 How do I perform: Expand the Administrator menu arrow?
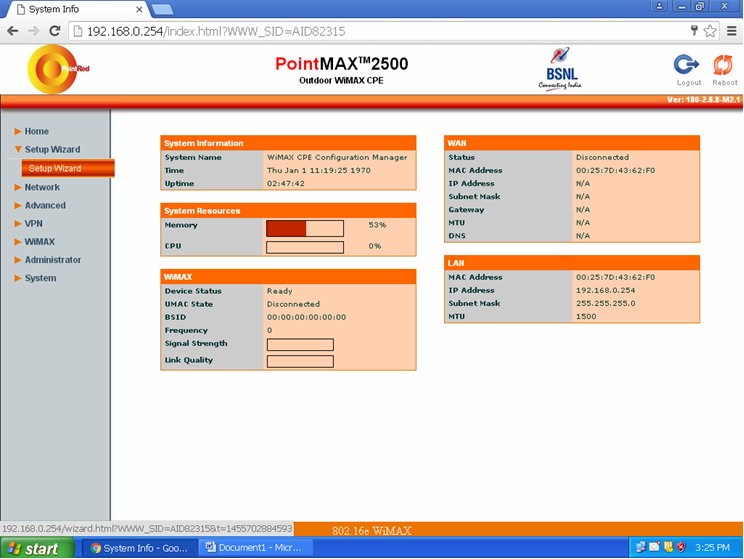point(18,260)
